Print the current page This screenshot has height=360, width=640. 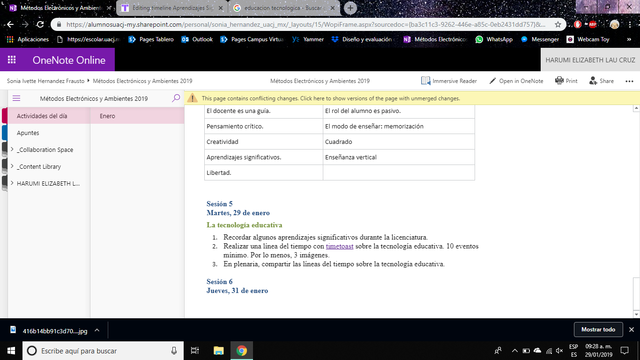566,81
